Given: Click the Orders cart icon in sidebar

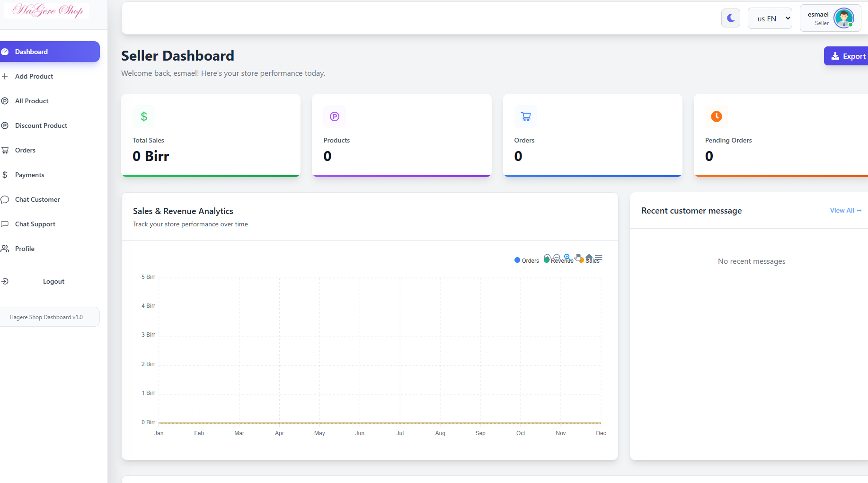Looking at the screenshot, I should pos(5,150).
